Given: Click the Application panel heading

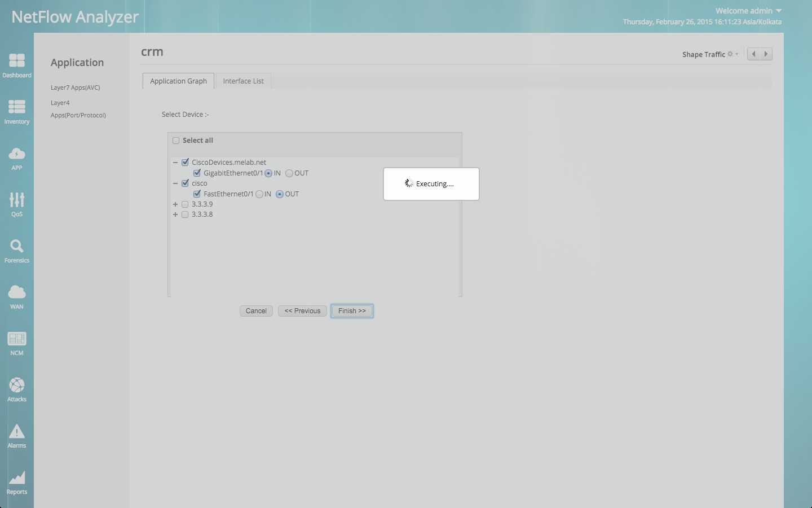Looking at the screenshot, I should [x=77, y=63].
